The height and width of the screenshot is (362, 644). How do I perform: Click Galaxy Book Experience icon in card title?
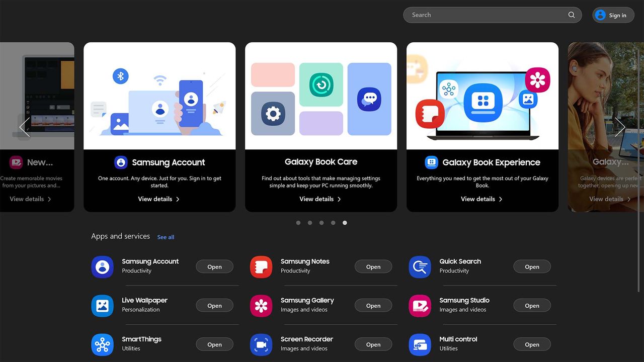point(431,162)
